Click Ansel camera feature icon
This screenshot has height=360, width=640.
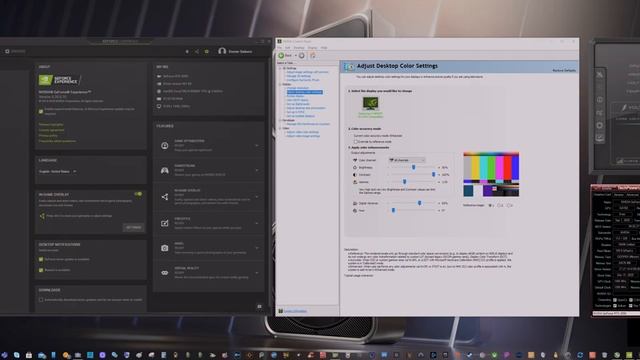point(164,248)
